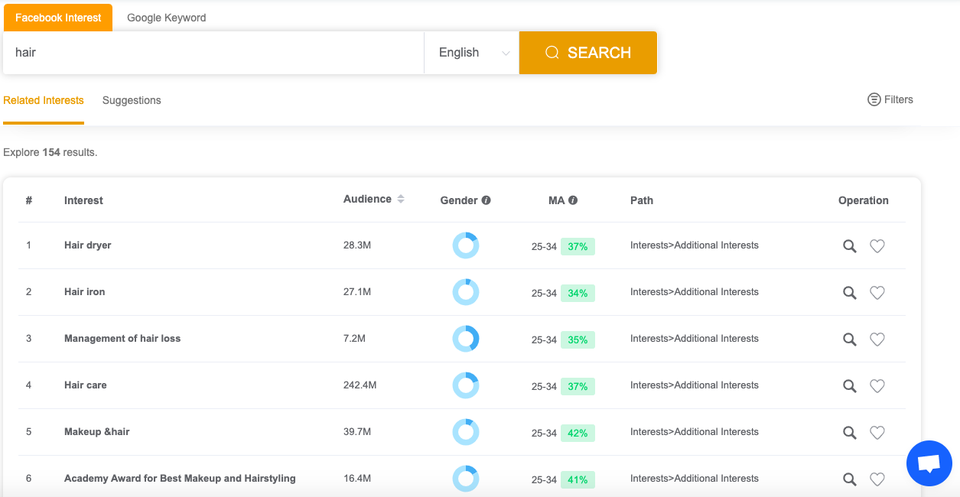Open the live chat bubble
Viewport: 960px width, 497px height.
coord(929,463)
